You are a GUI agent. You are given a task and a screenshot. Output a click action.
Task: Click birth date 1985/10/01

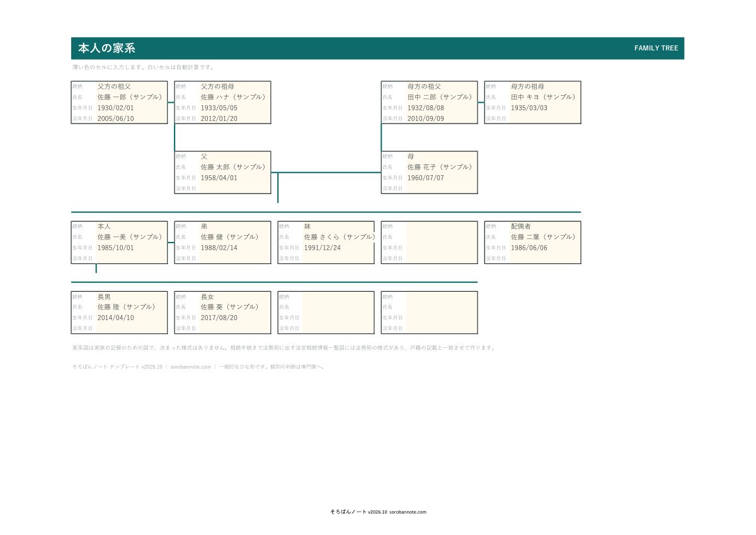pos(132,248)
